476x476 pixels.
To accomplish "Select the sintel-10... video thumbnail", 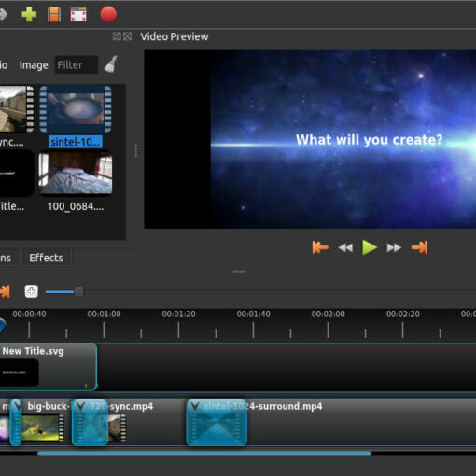I will (76, 109).
